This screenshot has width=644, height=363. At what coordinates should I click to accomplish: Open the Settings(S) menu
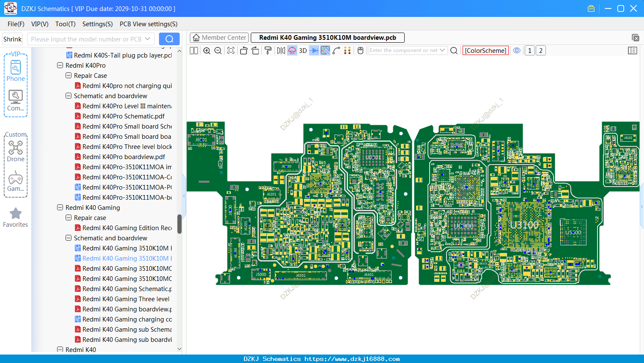tap(98, 24)
